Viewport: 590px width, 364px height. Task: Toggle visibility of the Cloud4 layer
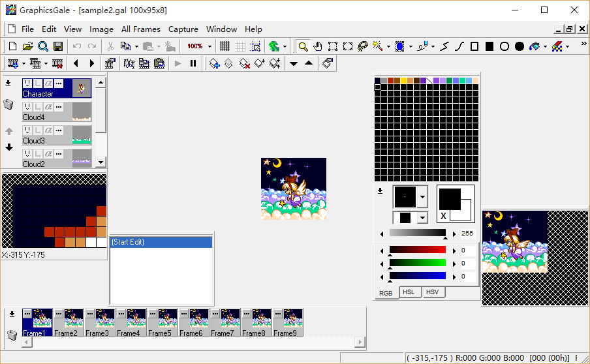pos(27,107)
